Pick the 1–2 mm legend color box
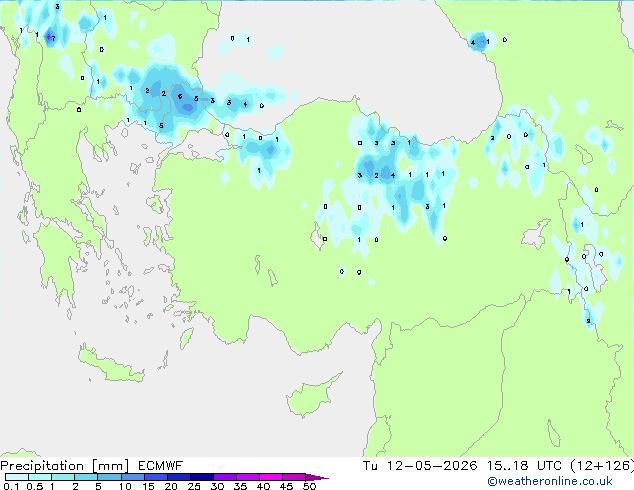This screenshot has width=634, height=490. point(63,477)
